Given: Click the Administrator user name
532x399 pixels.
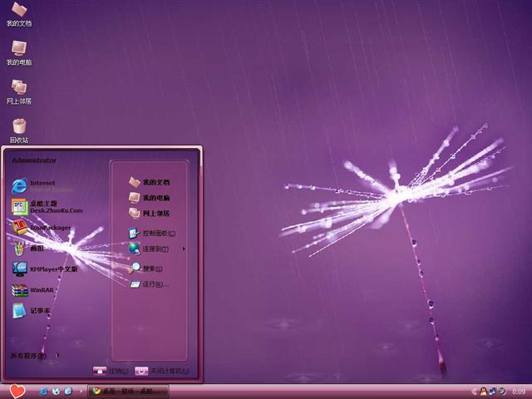Looking at the screenshot, I should [34, 160].
